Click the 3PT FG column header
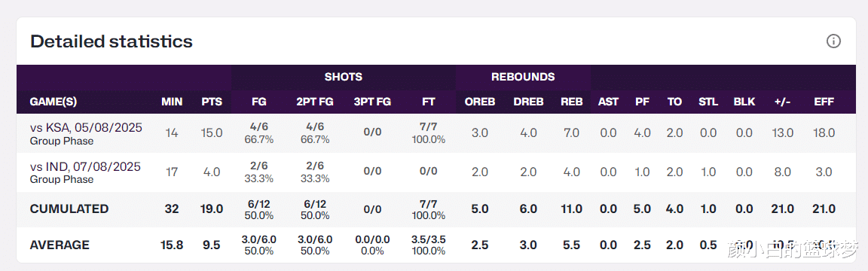Image resolution: width=868 pixels, height=271 pixels. 372,102
